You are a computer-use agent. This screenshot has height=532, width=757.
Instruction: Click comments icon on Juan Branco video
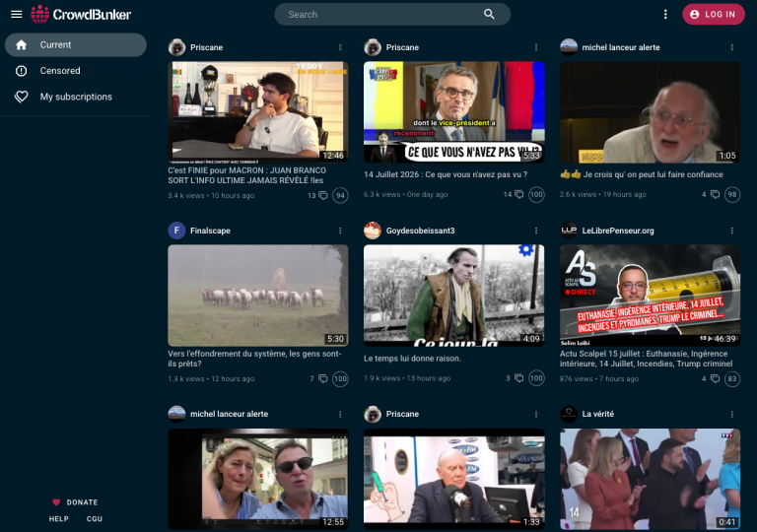click(323, 195)
